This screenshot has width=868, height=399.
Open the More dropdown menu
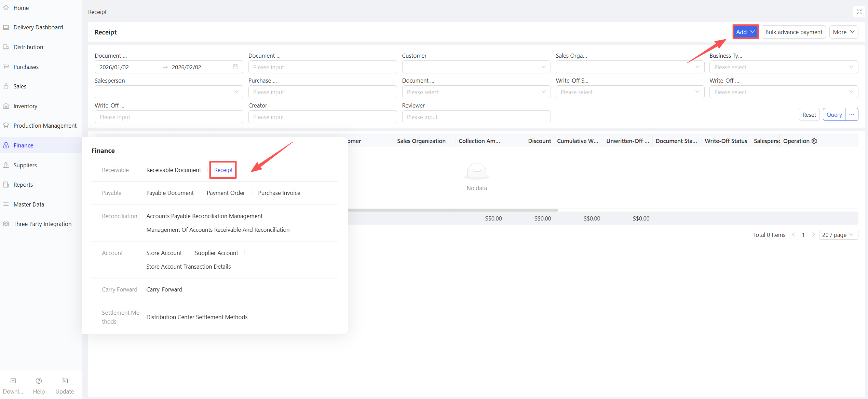(x=843, y=32)
